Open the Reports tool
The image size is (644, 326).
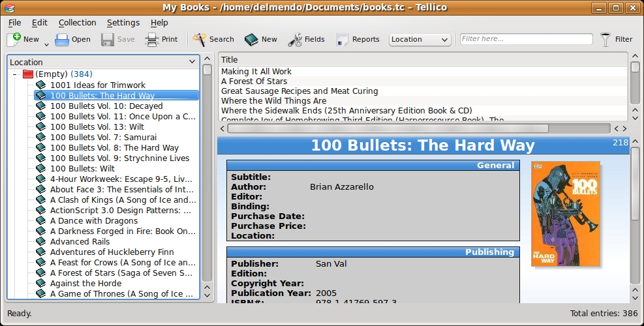343,39
